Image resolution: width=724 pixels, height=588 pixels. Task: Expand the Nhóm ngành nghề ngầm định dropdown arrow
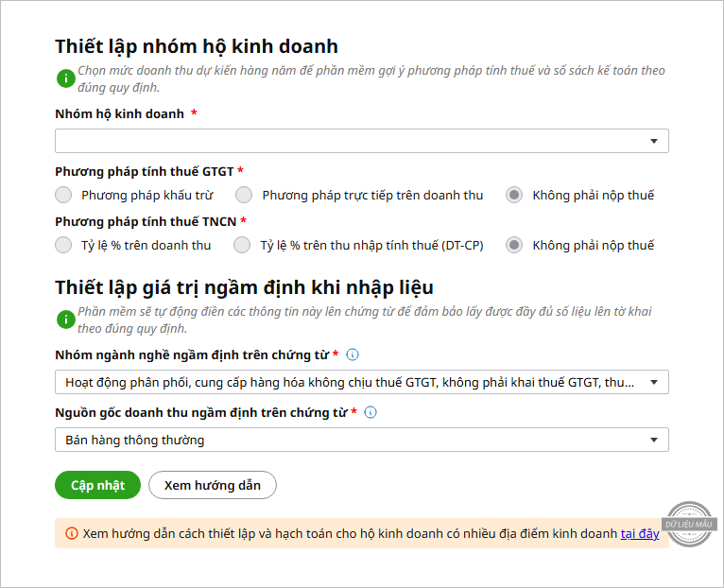tap(653, 382)
